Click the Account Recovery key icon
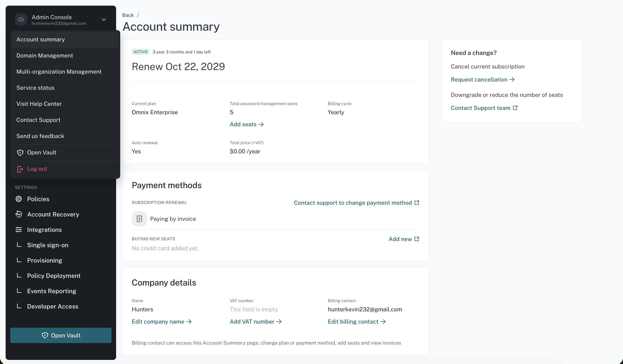Viewport: 623px width, 364px height. tap(19, 214)
